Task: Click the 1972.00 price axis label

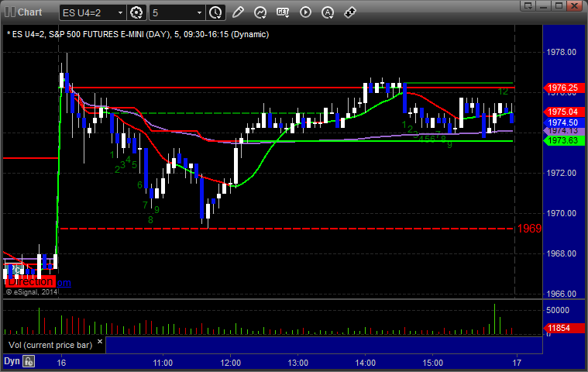Action: 561,173
